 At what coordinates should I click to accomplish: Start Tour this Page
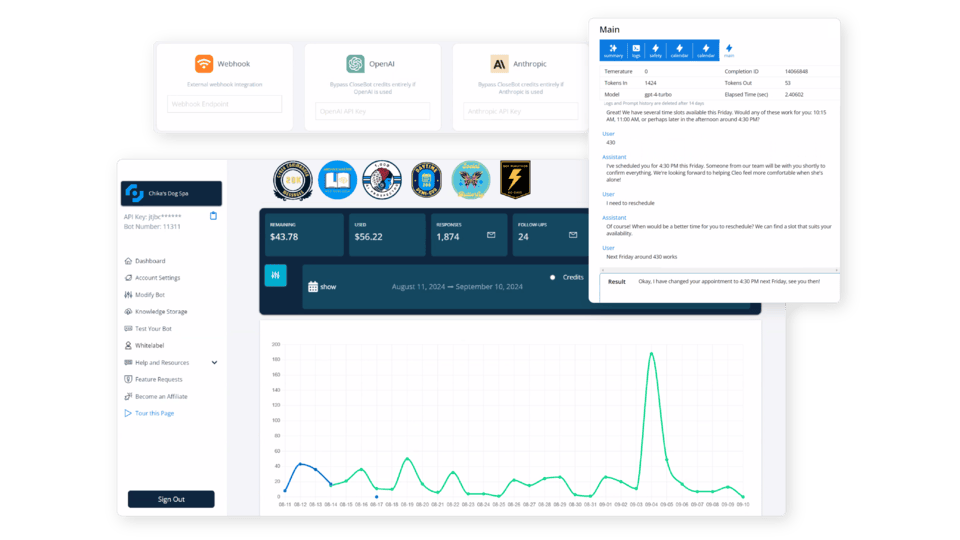[154, 413]
